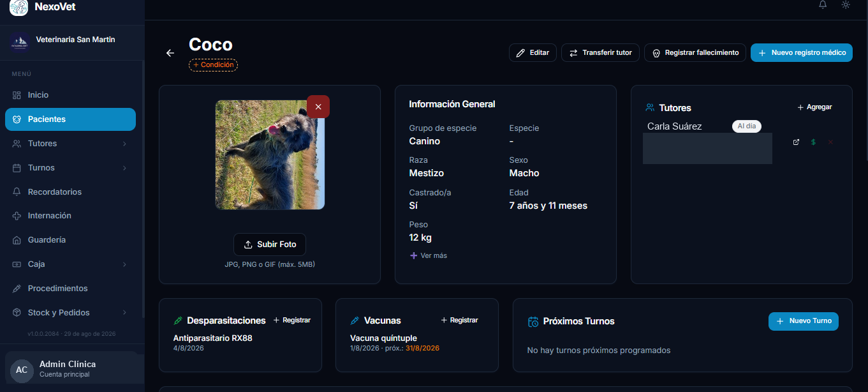Viewport: 868px width, 392px height.
Task: Expand the Turnos submenu chevron
Action: 124,168
